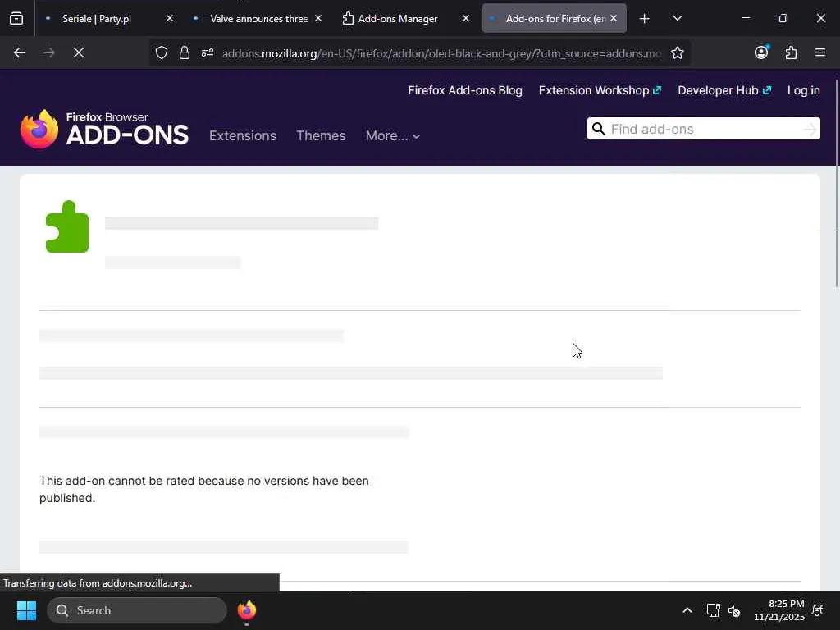Open the clock showing 8:25 PM
The height and width of the screenshot is (630, 840).
[779, 610]
